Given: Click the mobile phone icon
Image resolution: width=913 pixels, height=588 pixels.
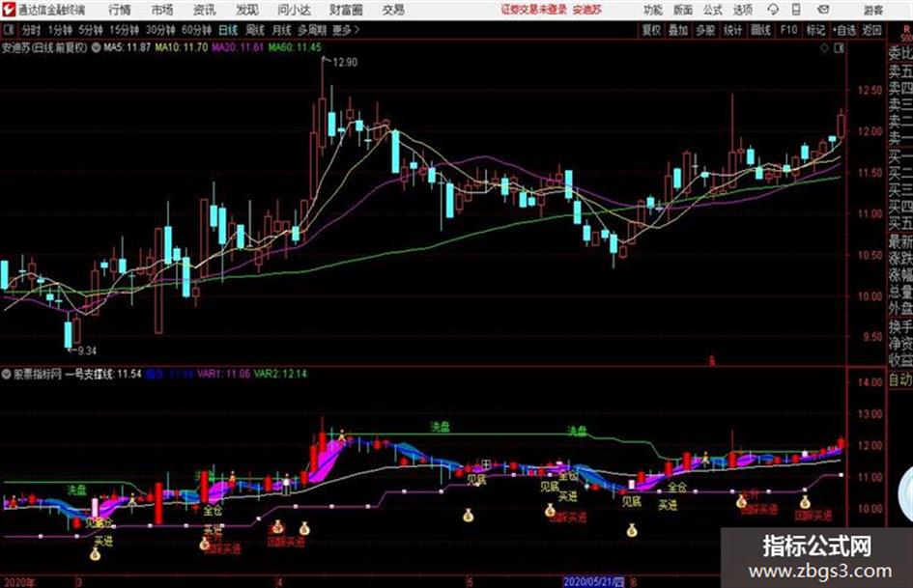Looking at the screenshot, I should (x=796, y=10).
